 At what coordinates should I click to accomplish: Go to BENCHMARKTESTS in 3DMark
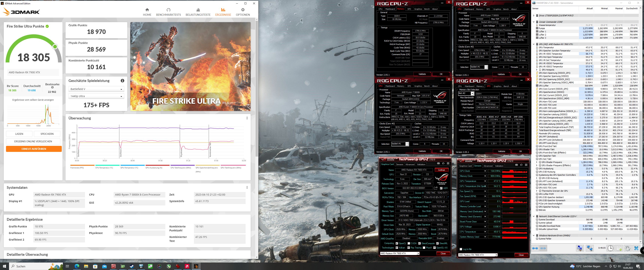[x=168, y=12]
